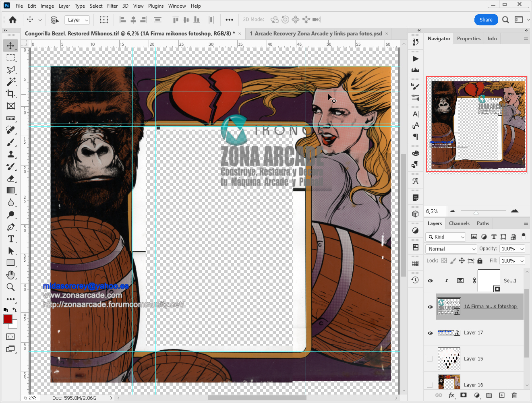Image resolution: width=532 pixels, height=403 pixels.
Task: Click the Navigator preview thumbnail
Action: (476, 124)
